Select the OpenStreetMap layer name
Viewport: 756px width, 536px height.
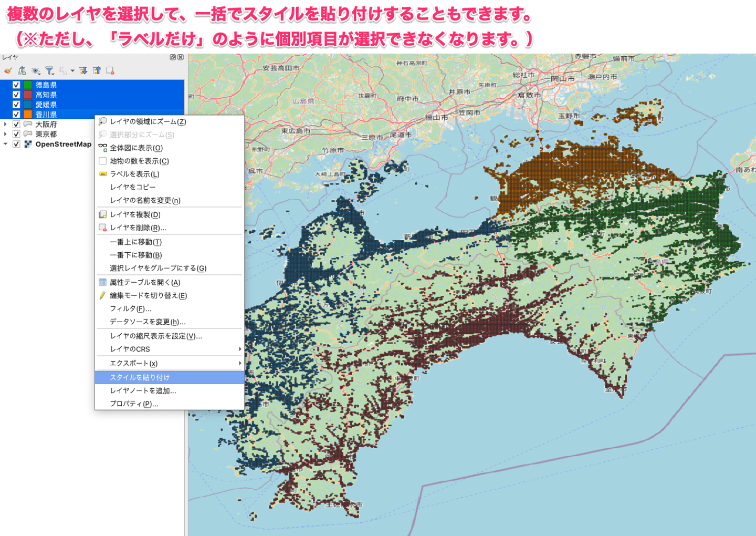pyautogui.click(x=64, y=144)
